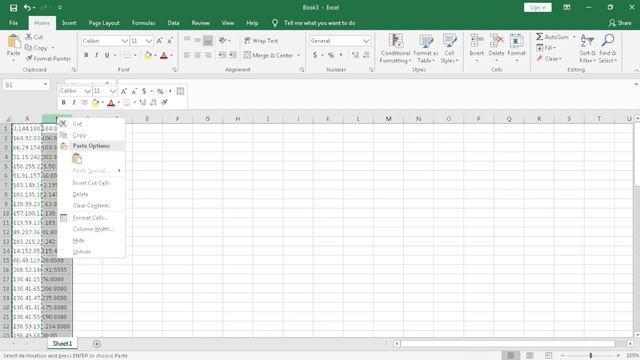Click the Sign in button
This screenshot has width=640, height=360.
tap(538, 7)
